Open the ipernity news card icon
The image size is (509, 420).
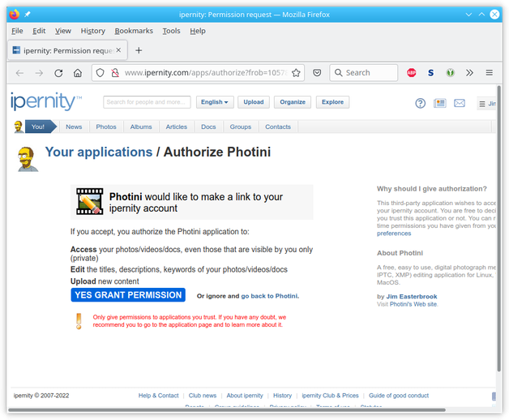[439, 103]
